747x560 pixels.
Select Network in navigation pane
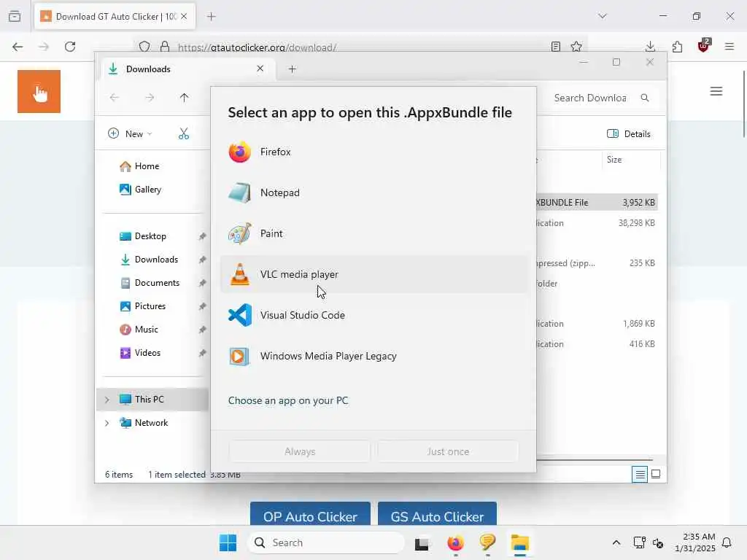pyautogui.click(x=151, y=423)
